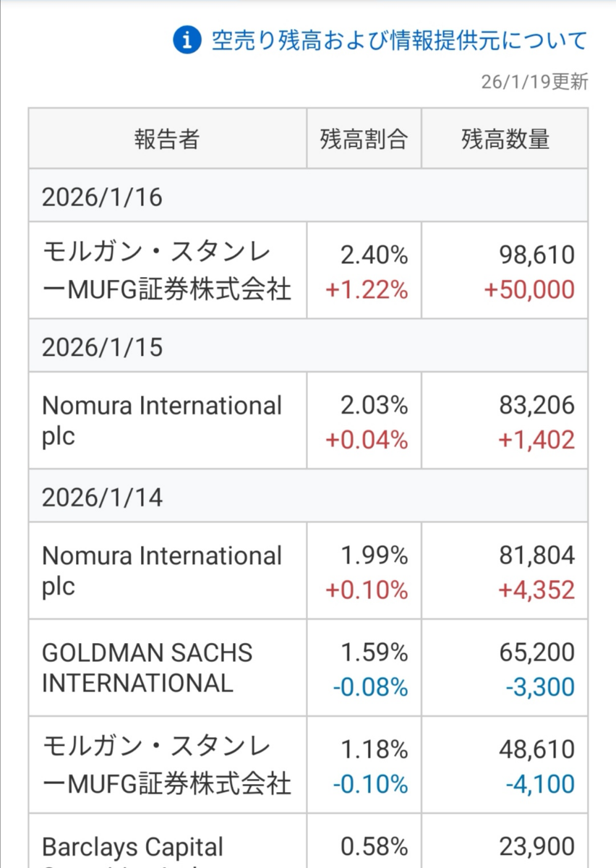Image resolution: width=616 pixels, height=868 pixels.
Task: Sort by the 残高割合 column header
Action: pyautogui.click(x=364, y=137)
